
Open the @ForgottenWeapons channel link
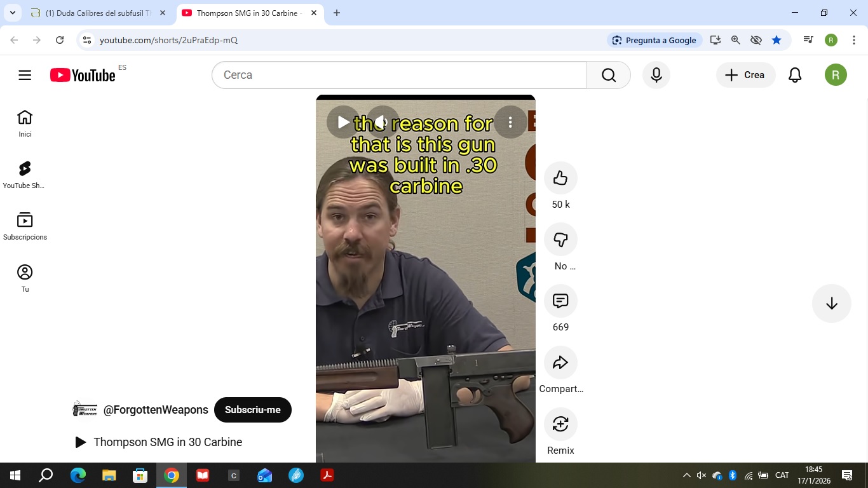tap(156, 410)
